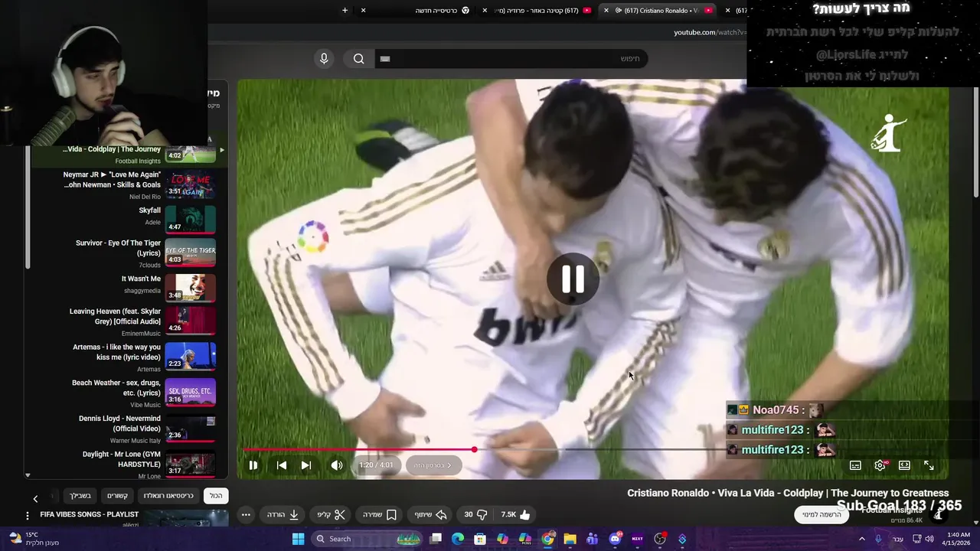Select the קשורים filter chip
This screenshot has height=551, width=980.
pos(117,496)
